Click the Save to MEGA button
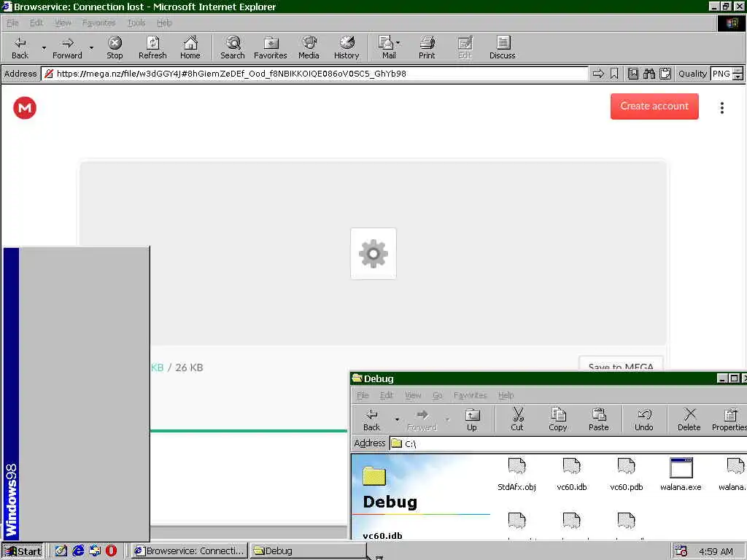This screenshot has height=560, width=747. point(621,364)
